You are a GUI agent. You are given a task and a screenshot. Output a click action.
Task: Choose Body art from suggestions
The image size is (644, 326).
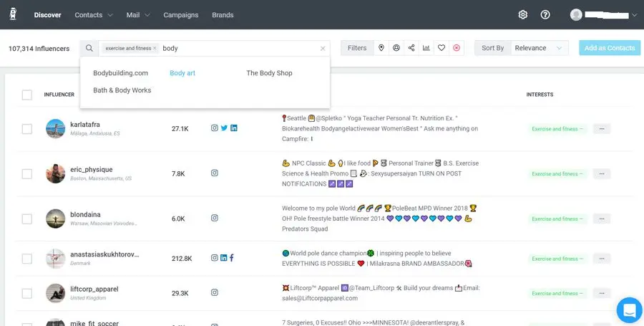[x=182, y=73]
